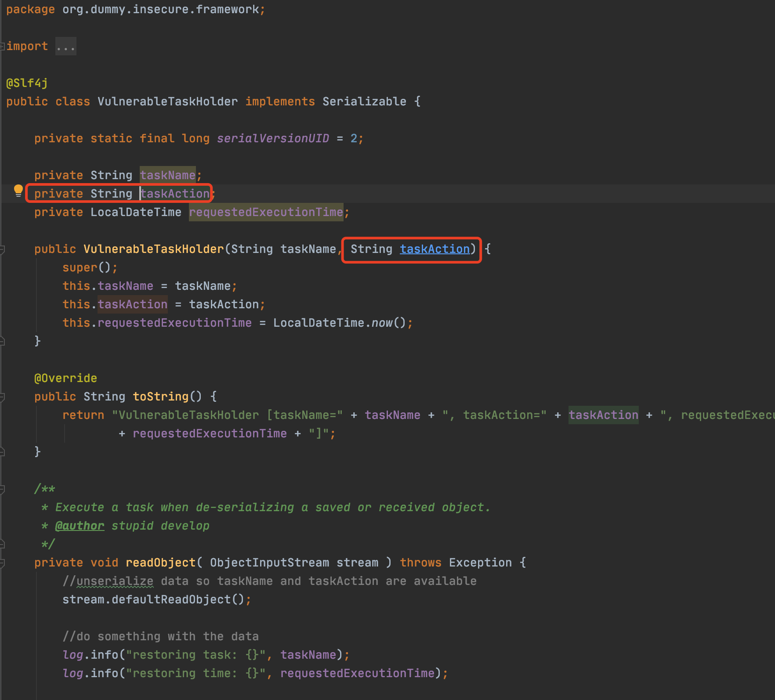Screen dimensions: 775x700
Task: Click the underlined taskAction constructor parameter link
Action: coord(435,249)
